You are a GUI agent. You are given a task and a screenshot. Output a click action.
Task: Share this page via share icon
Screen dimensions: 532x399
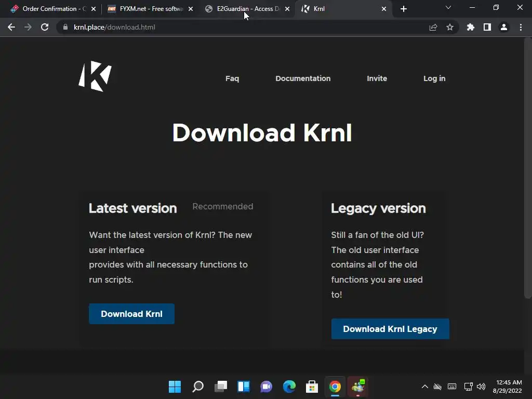pos(433,27)
